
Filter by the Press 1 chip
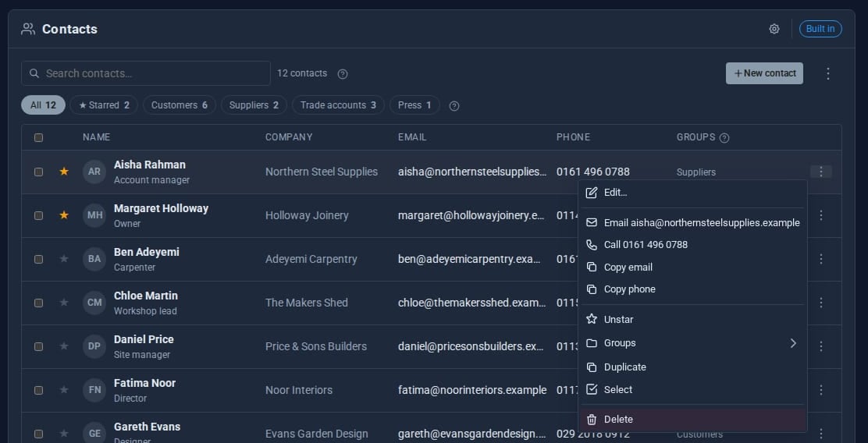click(x=414, y=105)
